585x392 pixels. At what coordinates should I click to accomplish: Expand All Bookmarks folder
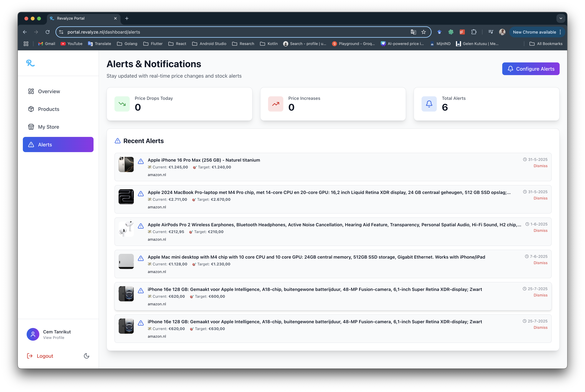click(546, 44)
